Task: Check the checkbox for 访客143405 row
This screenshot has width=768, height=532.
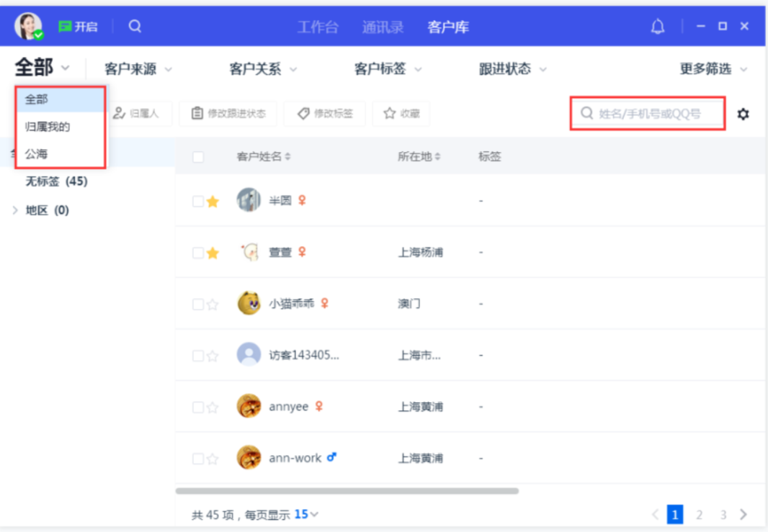Action: point(198,356)
